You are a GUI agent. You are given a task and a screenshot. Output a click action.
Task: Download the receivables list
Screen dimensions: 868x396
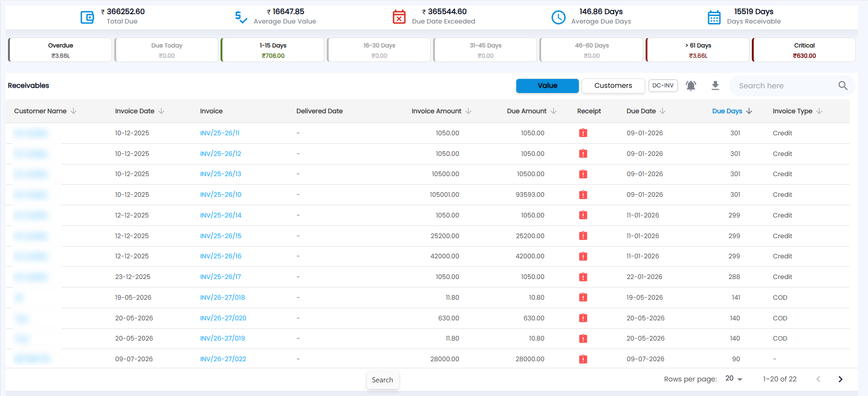click(715, 85)
